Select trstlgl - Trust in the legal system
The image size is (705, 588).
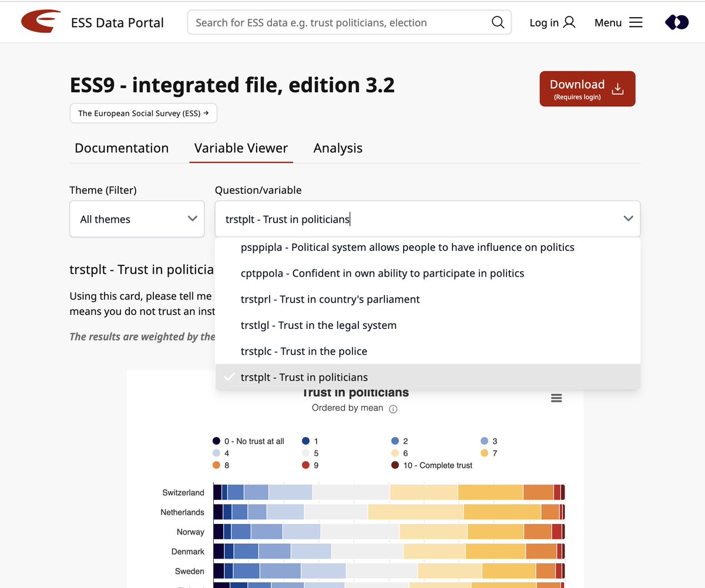click(428, 325)
